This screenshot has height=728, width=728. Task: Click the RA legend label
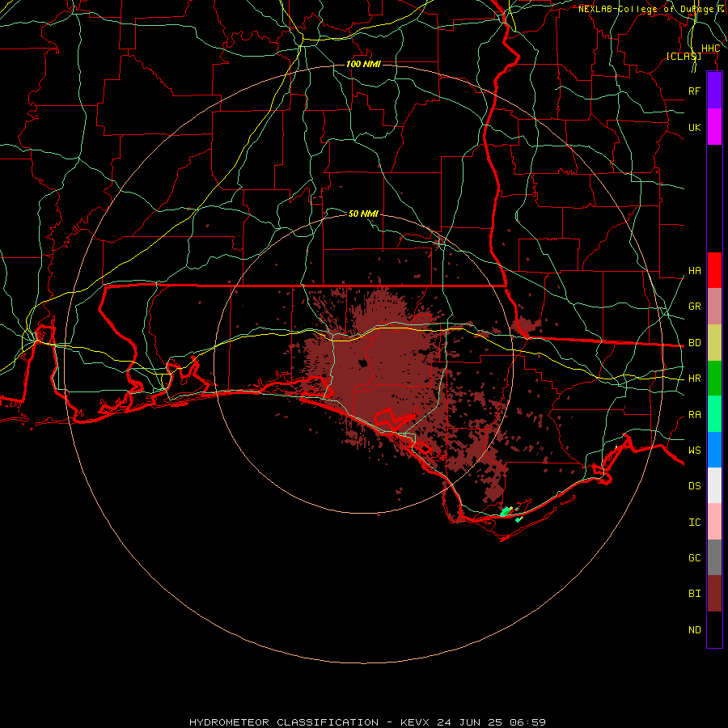(x=694, y=415)
